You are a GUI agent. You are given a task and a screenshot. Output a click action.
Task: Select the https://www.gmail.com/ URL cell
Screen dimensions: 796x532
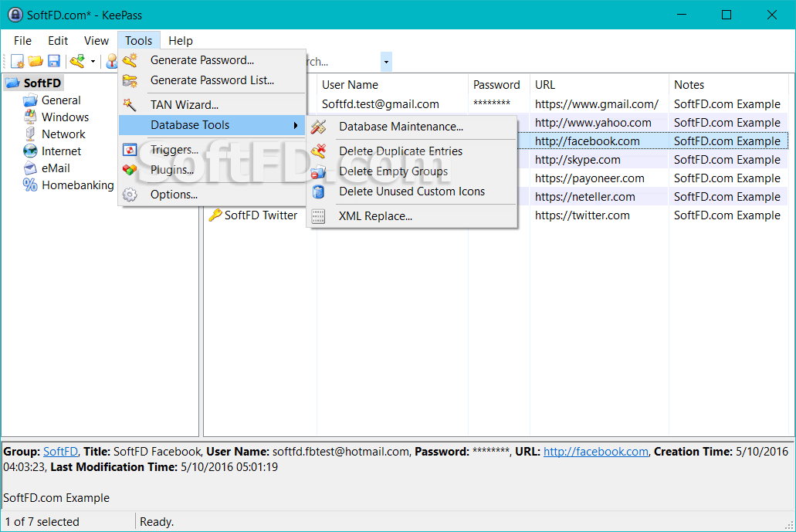click(x=597, y=104)
